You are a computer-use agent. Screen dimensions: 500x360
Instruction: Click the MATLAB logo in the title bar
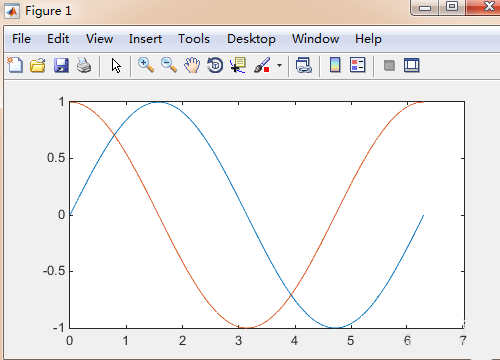(12, 11)
